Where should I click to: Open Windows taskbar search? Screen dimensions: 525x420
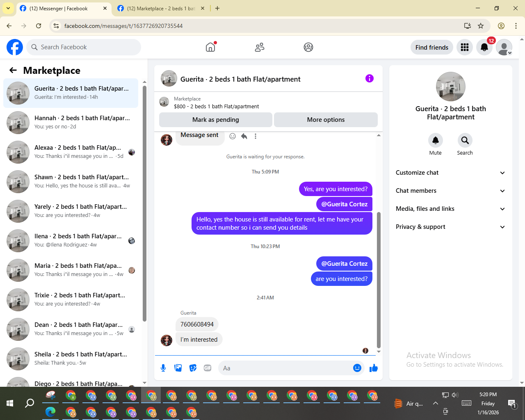click(x=30, y=403)
